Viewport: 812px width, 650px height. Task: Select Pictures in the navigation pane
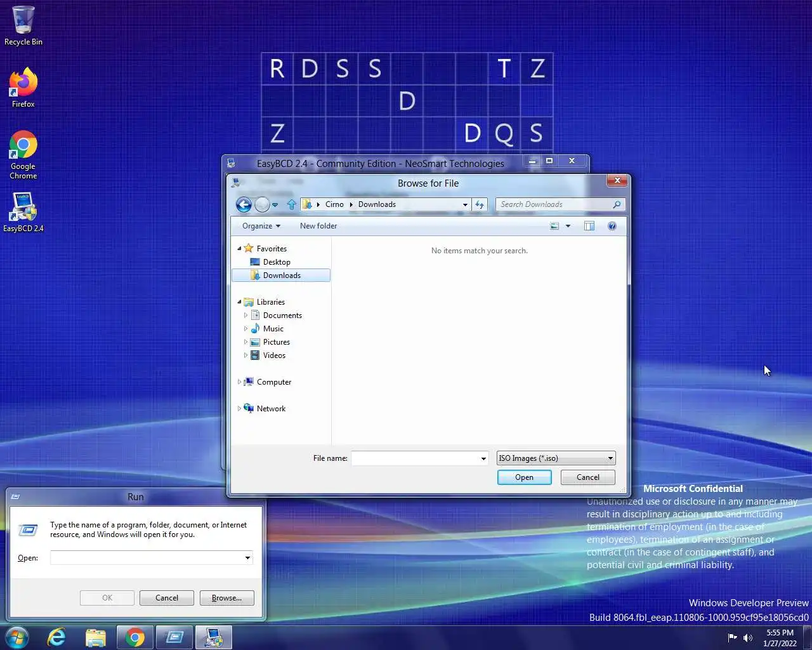277,342
